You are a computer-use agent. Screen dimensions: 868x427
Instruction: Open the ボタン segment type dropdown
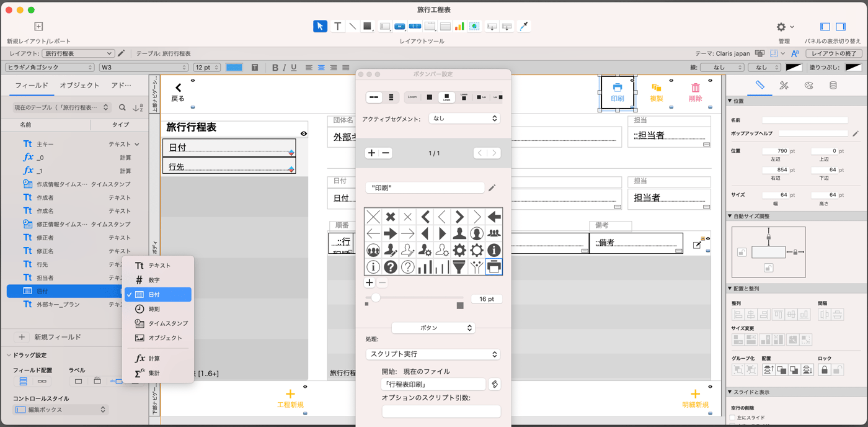click(x=433, y=328)
